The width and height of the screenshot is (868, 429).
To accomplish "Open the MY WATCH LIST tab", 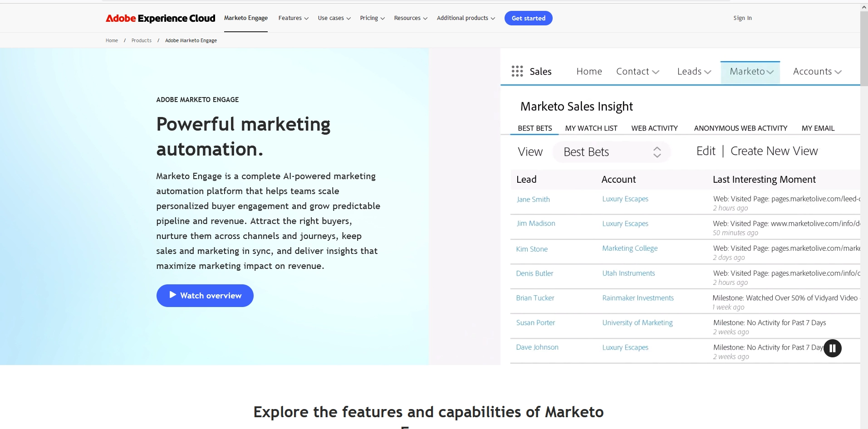I will 591,128.
